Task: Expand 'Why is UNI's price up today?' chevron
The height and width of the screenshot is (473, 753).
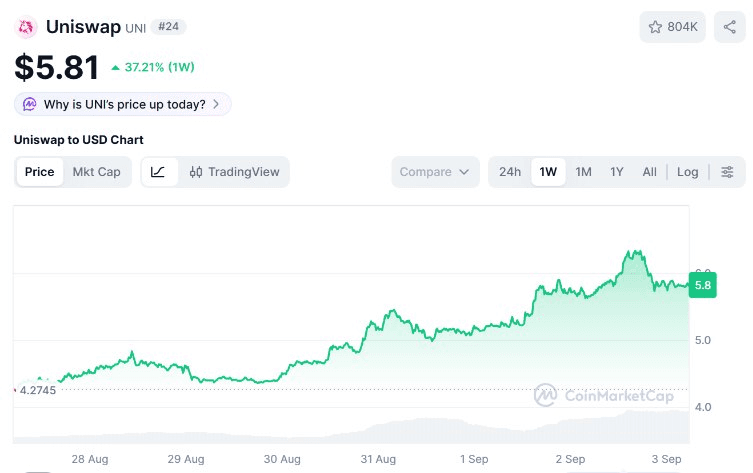Action: click(216, 104)
